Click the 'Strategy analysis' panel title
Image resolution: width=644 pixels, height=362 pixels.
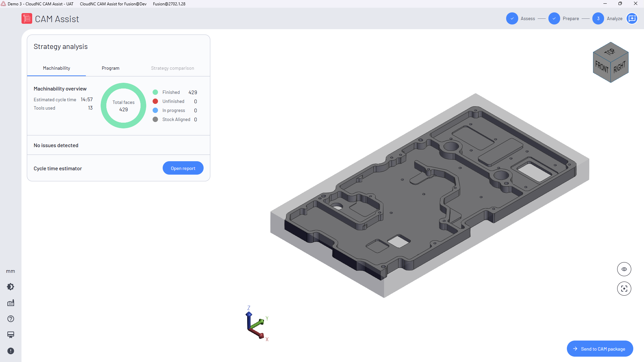click(x=61, y=47)
